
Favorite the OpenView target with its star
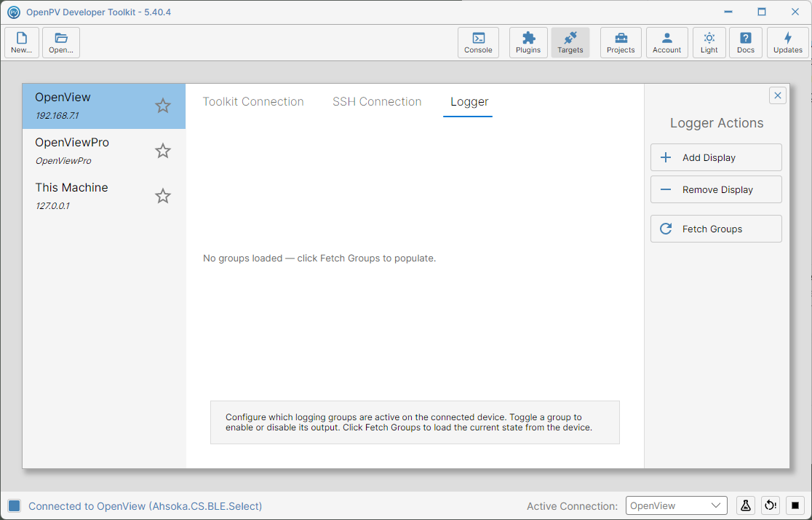click(163, 106)
